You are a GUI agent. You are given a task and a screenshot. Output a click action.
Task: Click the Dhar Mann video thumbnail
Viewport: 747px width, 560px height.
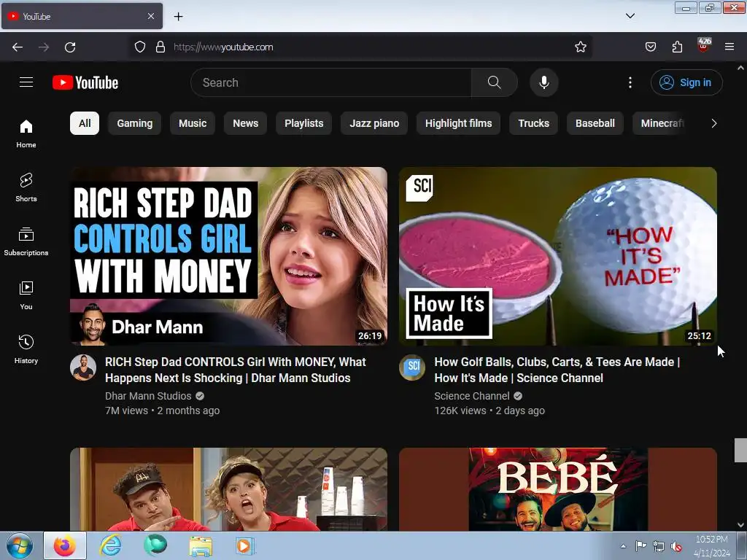click(x=228, y=256)
